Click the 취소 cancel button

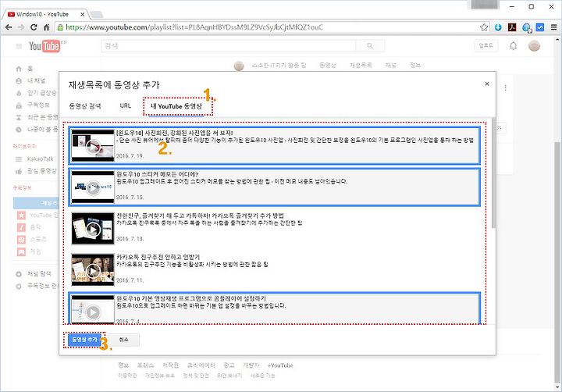coord(123,339)
